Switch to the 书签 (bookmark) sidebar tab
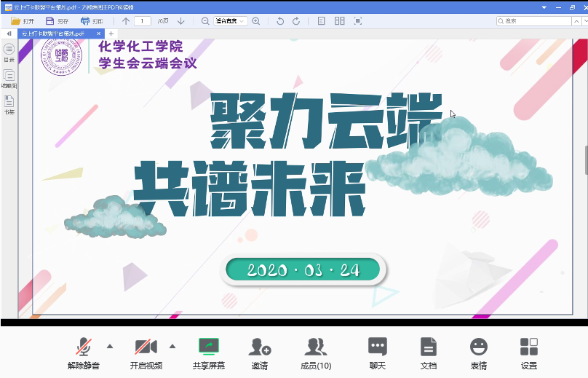588x378 pixels. click(9, 104)
